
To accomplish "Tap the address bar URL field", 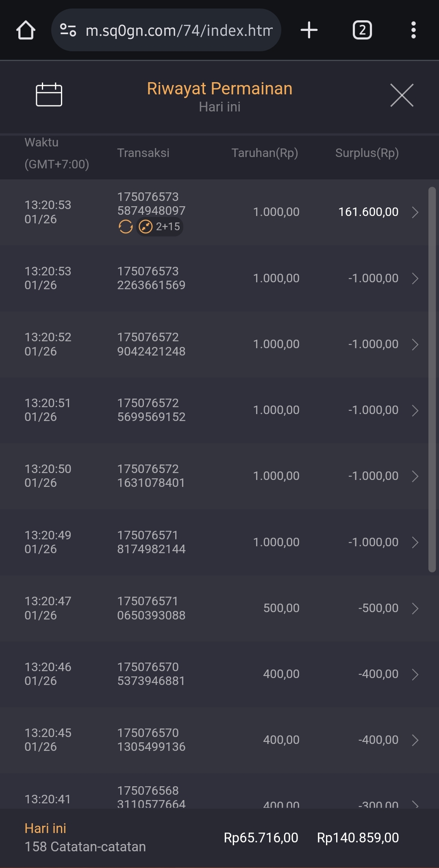I will [179, 30].
